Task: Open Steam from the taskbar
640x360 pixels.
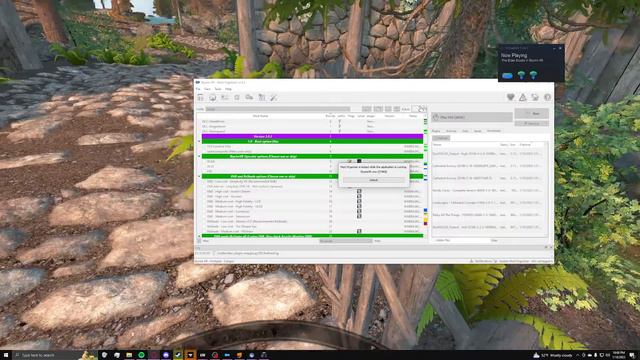Action: pos(178,355)
